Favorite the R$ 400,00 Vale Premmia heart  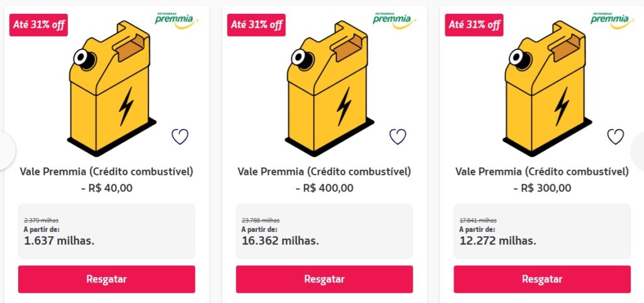[397, 136]
